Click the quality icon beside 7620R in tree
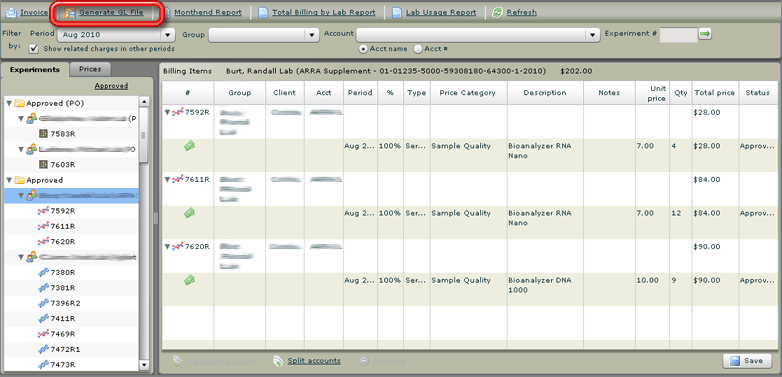The height and width of the screenshot is (377, 782). tap(43, 242)
